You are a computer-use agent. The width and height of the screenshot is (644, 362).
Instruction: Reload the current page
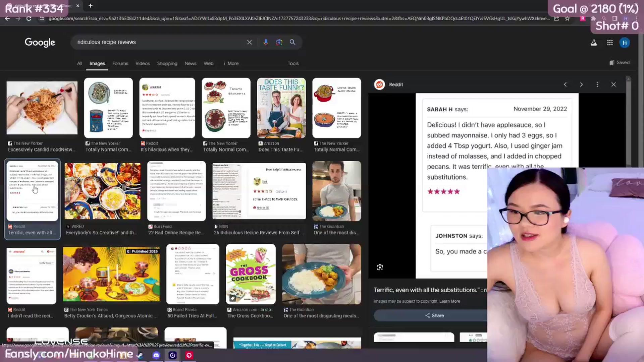29,18
